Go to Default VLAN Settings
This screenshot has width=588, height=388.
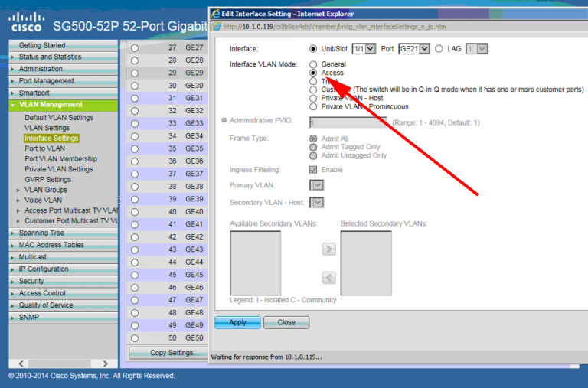59,118
